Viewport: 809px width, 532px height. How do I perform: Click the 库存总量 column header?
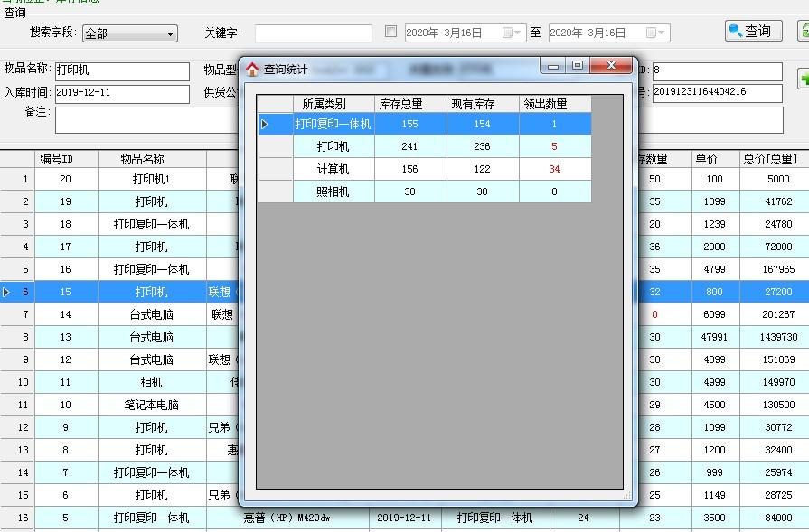(x=410, y=104)
